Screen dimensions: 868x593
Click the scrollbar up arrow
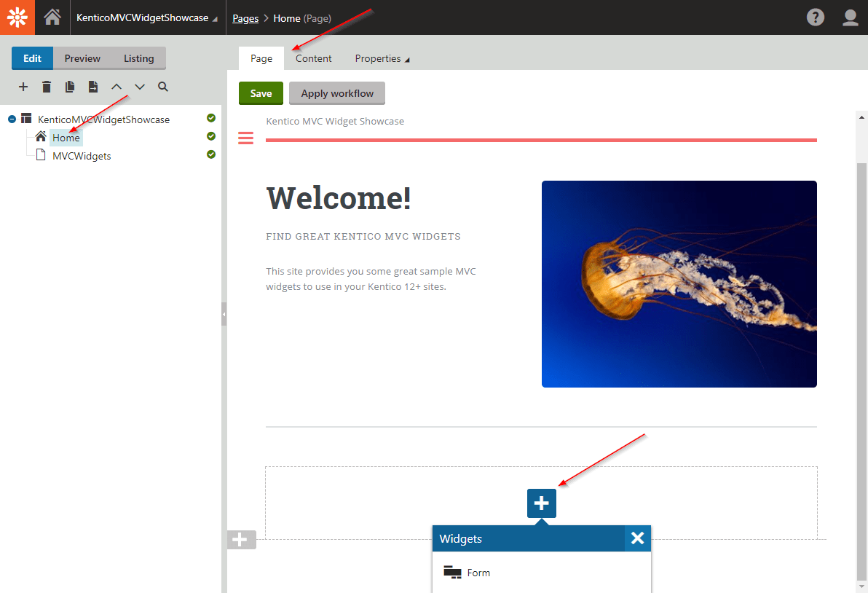[x=861, y=117]
